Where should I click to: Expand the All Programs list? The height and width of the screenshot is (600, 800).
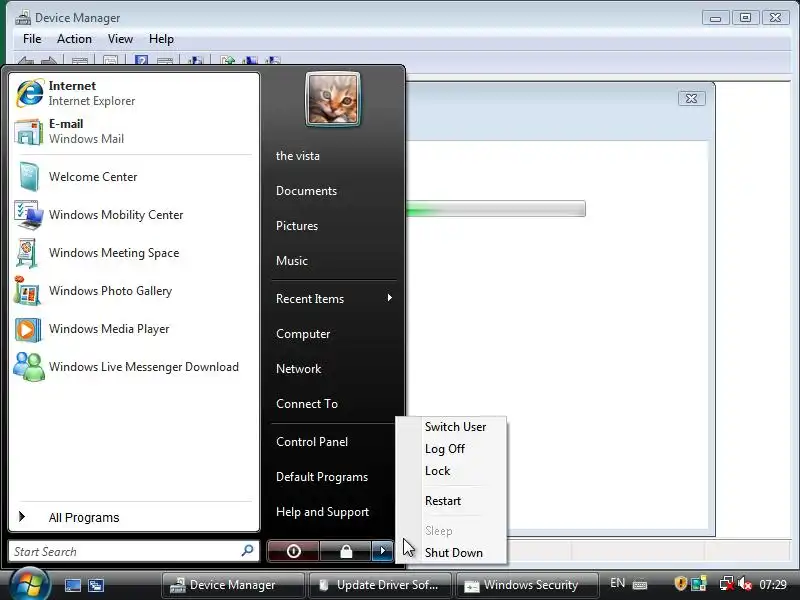(135, 517)
